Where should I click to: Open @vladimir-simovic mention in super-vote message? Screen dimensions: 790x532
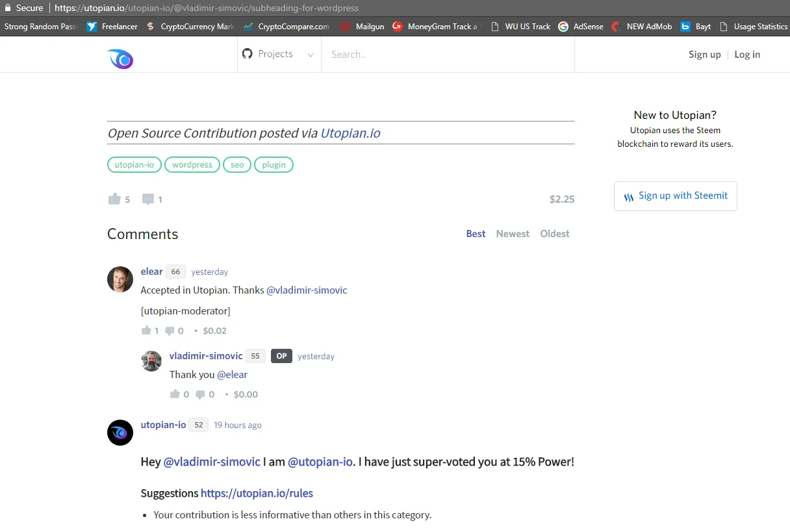pyautogui.click(x=212, y=462)
